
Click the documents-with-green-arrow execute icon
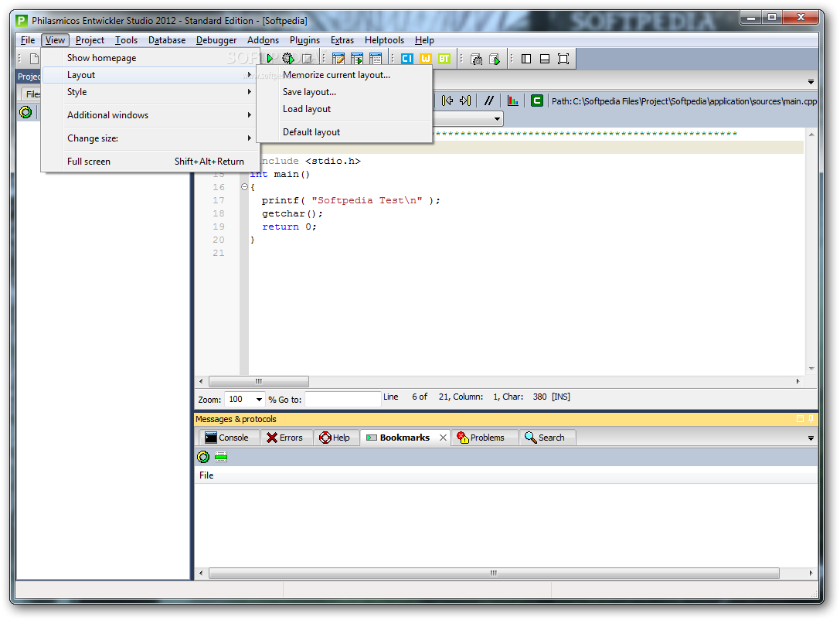495,59
